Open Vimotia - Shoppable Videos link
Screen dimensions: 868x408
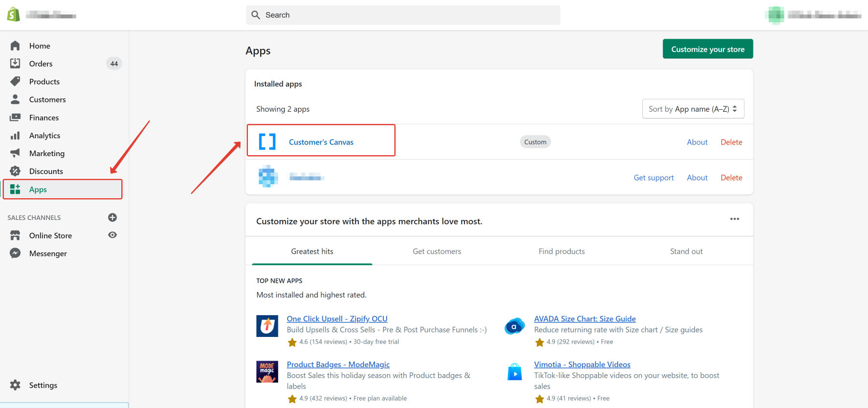(582, 364)
